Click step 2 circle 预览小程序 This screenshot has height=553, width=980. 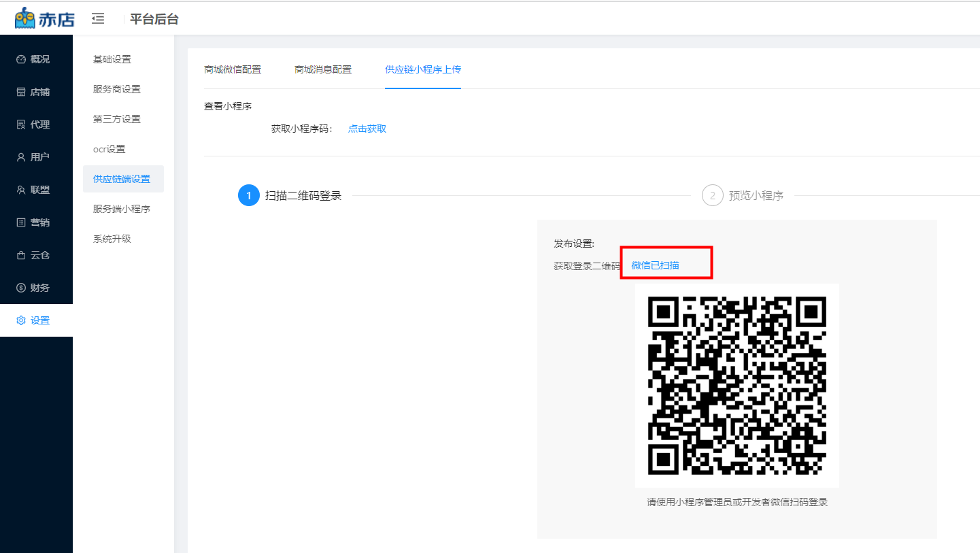[712, 196]
